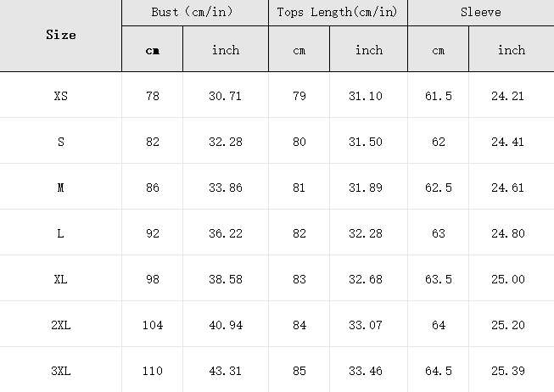Select the M size row label

coord(61,188)
